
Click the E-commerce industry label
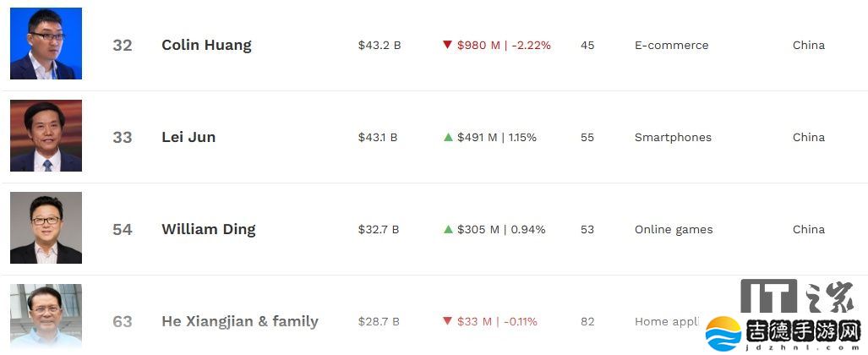[x=671, y=46]
